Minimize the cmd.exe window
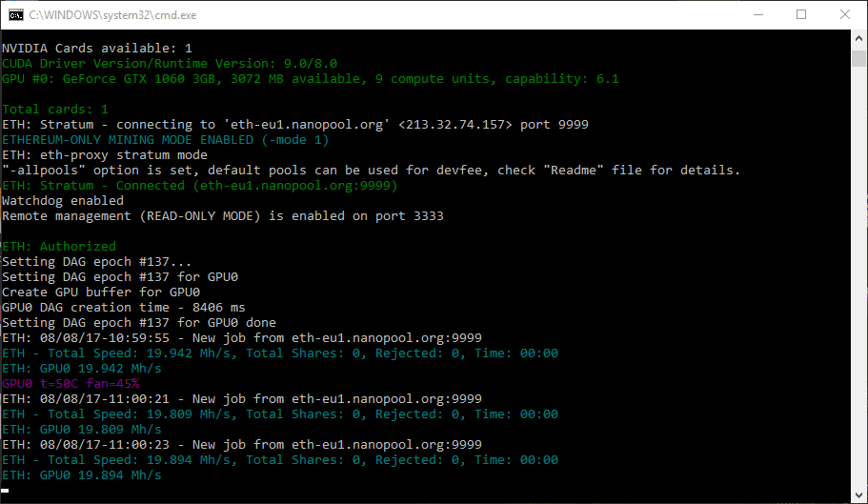This screenshot has width=868, height=504. pyautogui.click(x=758, y=15)
